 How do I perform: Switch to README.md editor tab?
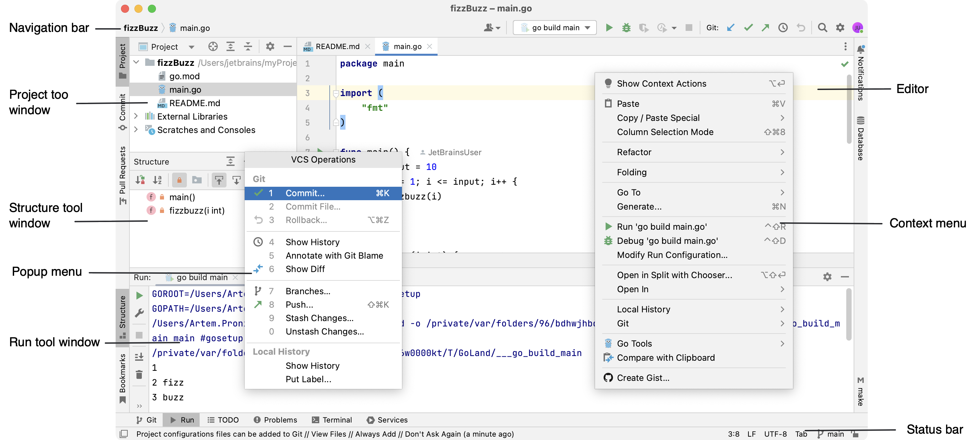coord(336,46)
